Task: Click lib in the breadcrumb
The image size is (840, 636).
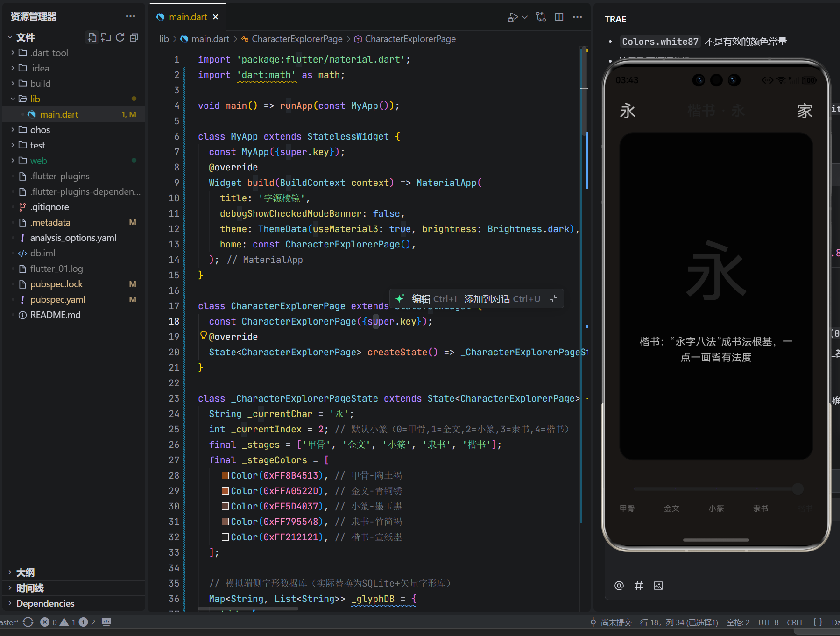Action: 164,39
